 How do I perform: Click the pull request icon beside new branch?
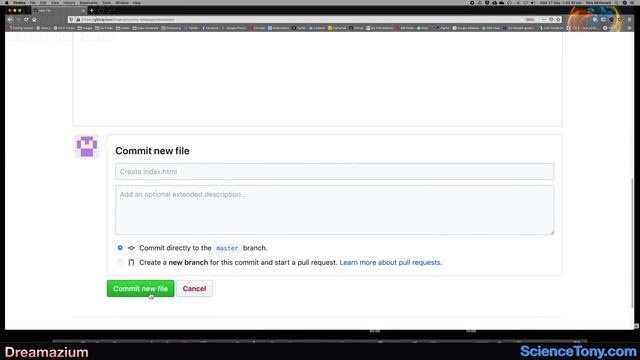pyautogui.click(x=131, y=262)
